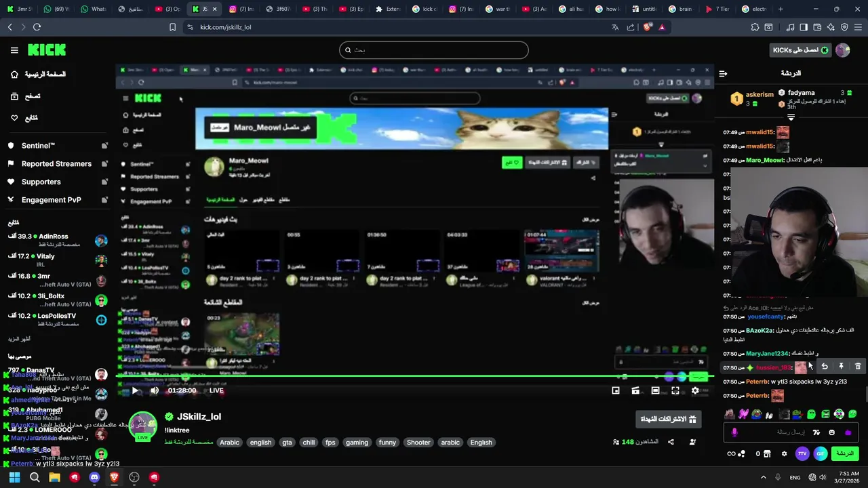This screenshot has height=488, width=868.
Task: Mute the stream volume
Action: (155, 390)
